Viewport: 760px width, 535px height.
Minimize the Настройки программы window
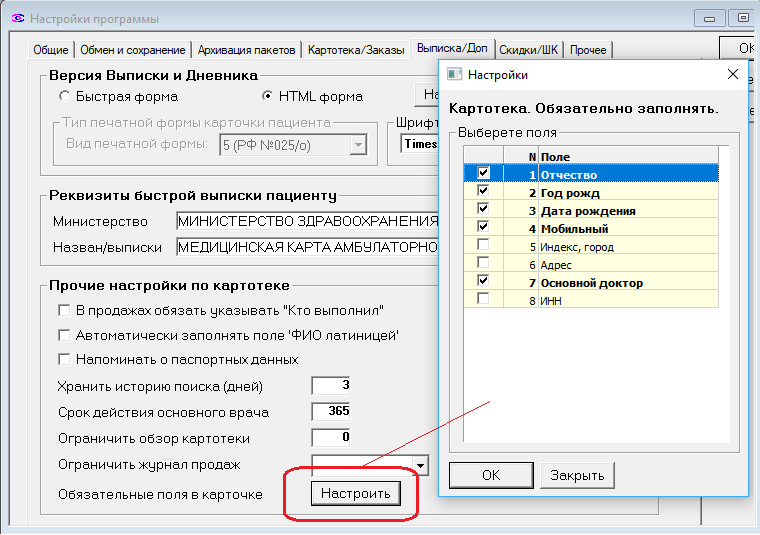(709, 18)
